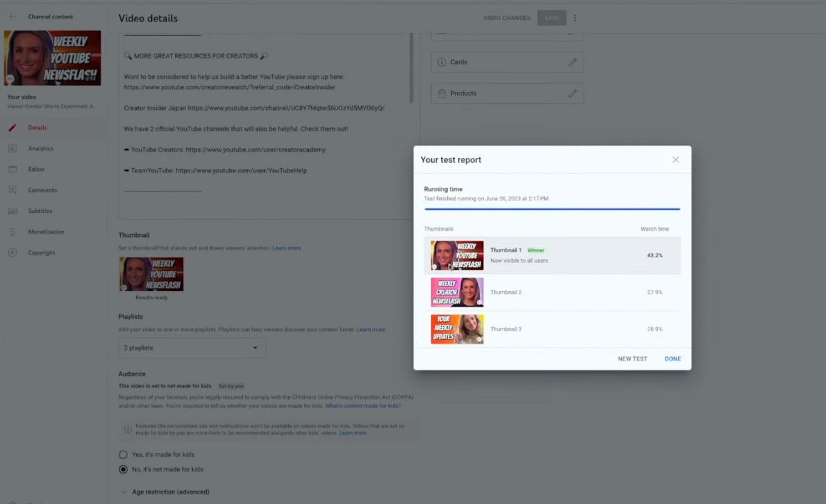826x504 pixels.
Task: Open the Analytics chart icon
Action: [x=13, y=149]
